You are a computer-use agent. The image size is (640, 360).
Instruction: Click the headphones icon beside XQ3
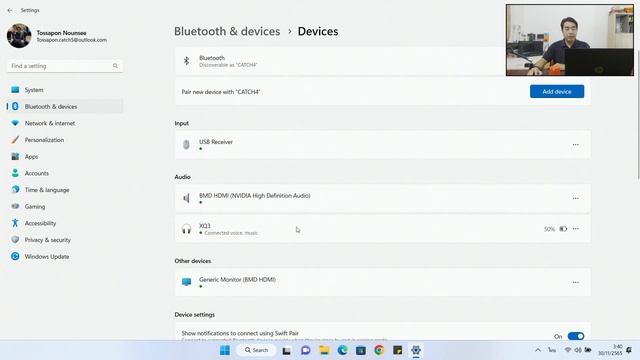coord(186,229)
